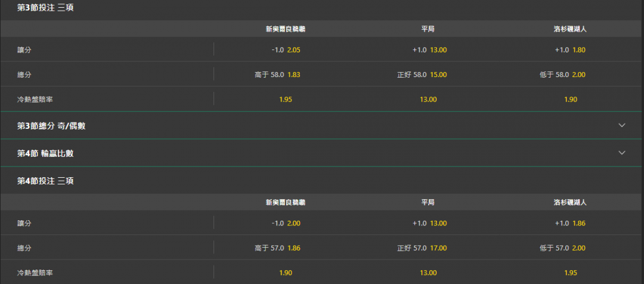This screenshot has width=644, height=284.
Task: Collapse the 第4節投注 三項 section header
Action: click(322, 180)
